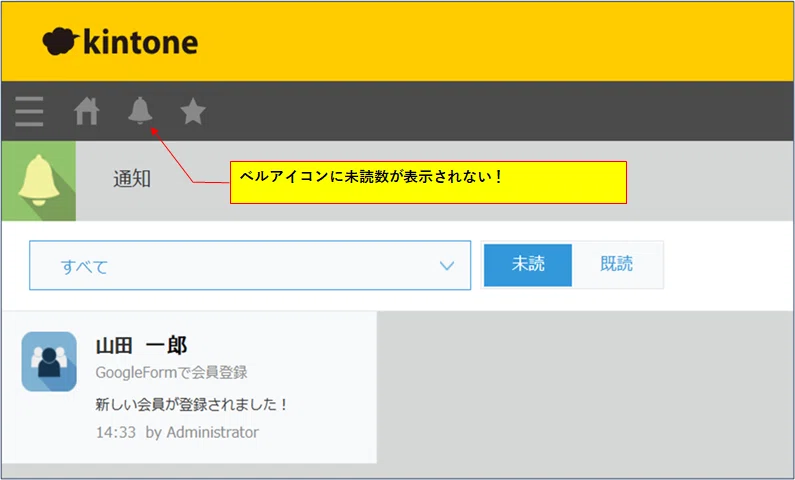Image resolution: width=795 pixels, height=480 pixels.
Task: Open the notification titled 山田 一郎
Action: [141, 346]
